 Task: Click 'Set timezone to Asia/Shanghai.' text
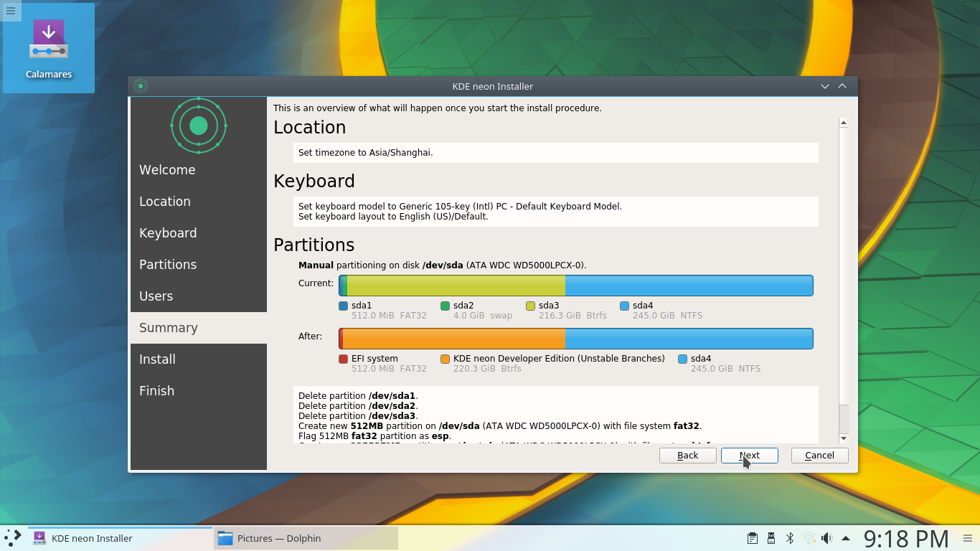click(365, 153)
